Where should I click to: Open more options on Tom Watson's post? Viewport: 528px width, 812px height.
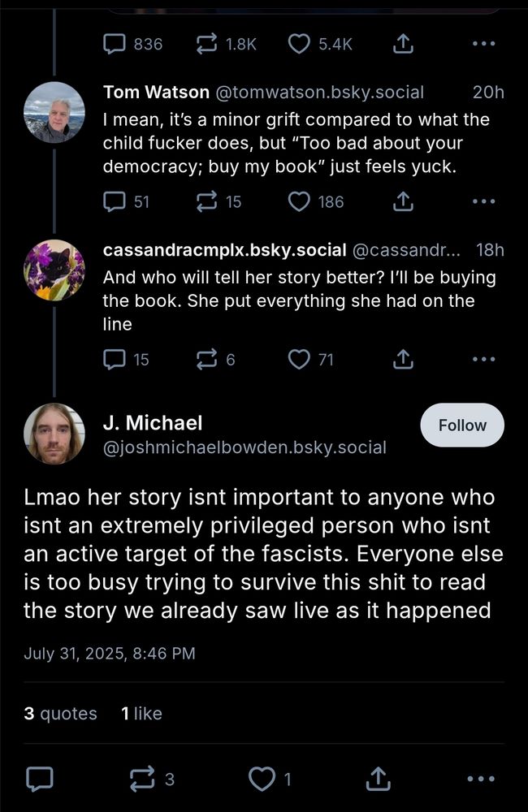click(x=484, y=202)
